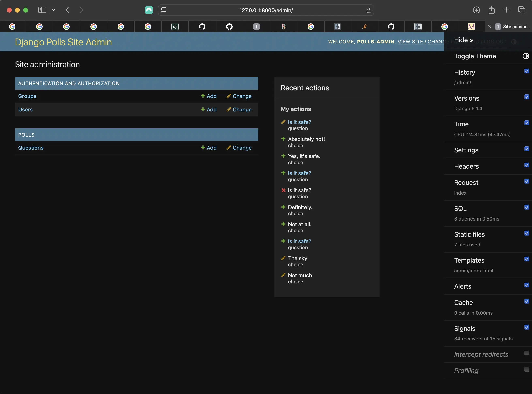Open a new tab with the plus icon

point(506,10)
